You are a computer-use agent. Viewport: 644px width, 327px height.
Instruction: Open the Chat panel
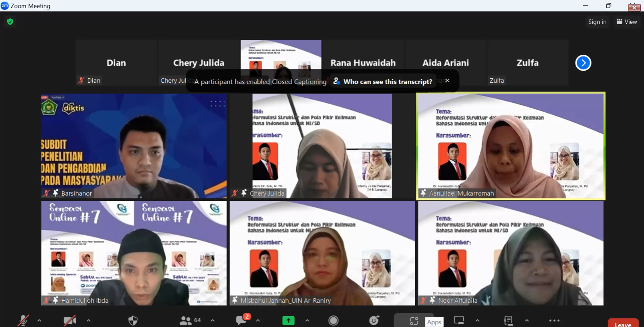pos(242,320)
